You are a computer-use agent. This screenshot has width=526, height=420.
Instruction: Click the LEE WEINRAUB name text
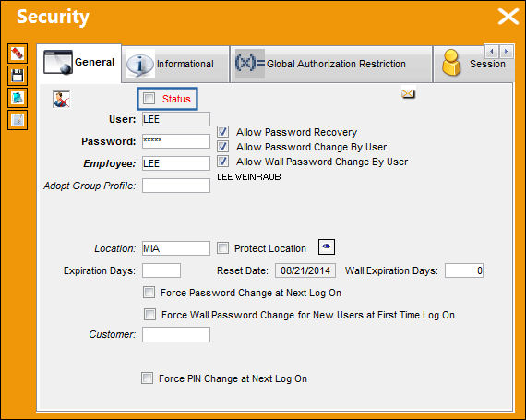[249, 177]
